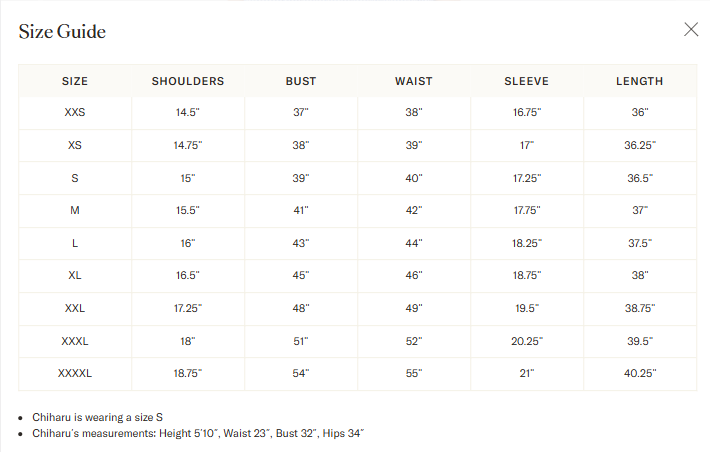The height and width of the screenshot is (452, 710).
Task: Select the XXXL size row label
Action: tap(75, 341)
